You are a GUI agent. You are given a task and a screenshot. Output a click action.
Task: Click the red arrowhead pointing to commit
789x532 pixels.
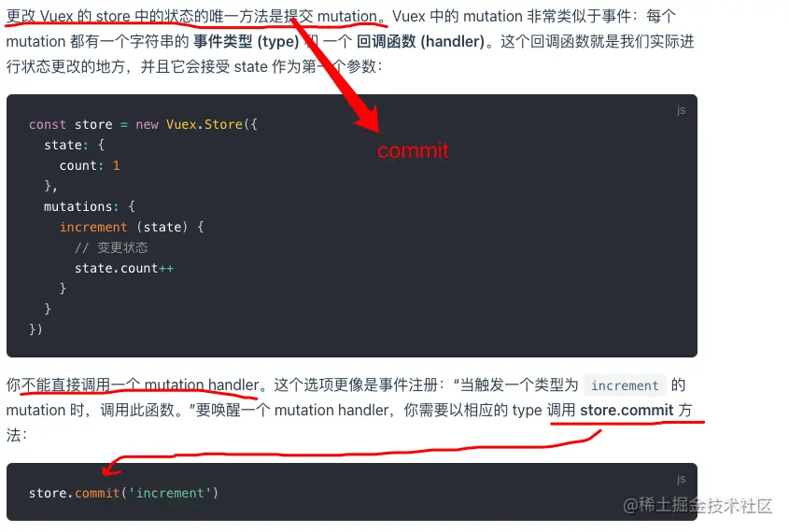click(367, 119)
